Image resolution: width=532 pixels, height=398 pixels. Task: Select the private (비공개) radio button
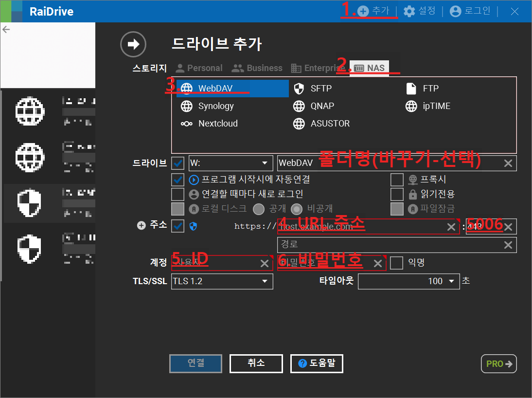[x=297, y=209]
